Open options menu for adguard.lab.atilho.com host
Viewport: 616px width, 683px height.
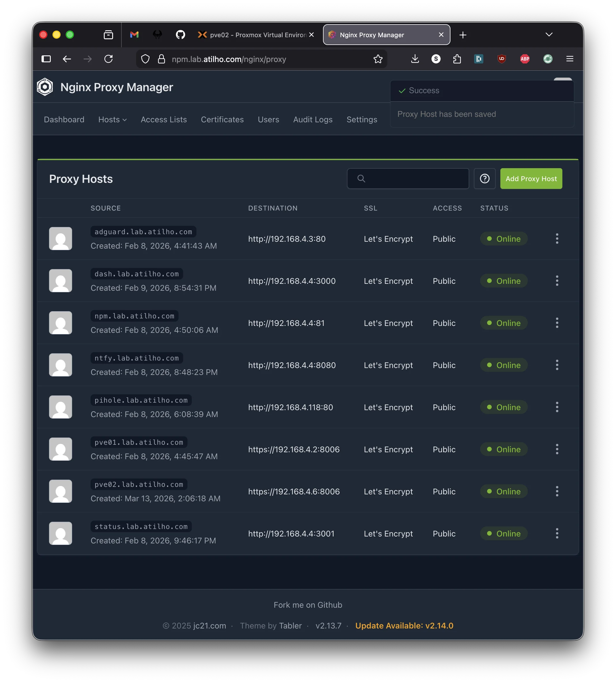(x=557, y=239)
